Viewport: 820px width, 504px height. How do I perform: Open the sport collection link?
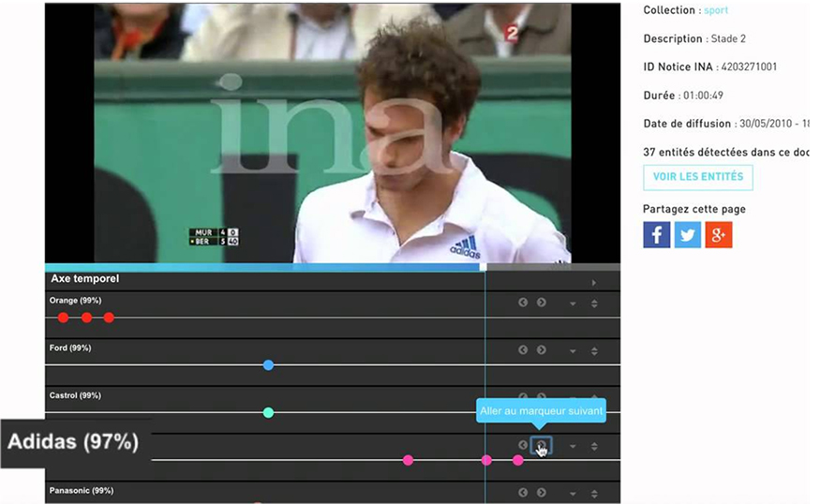[715, 10]
